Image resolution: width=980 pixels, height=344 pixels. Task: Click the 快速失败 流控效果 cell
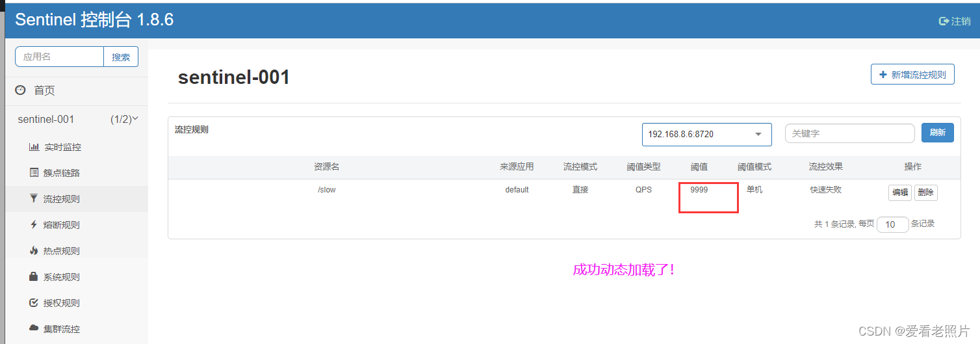(825, 190)
